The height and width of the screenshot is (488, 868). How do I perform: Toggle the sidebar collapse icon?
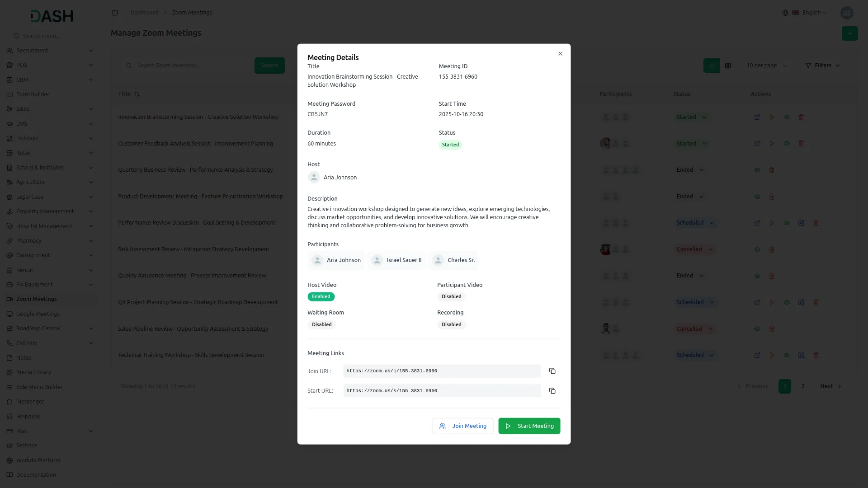click(x=115, y=13)
